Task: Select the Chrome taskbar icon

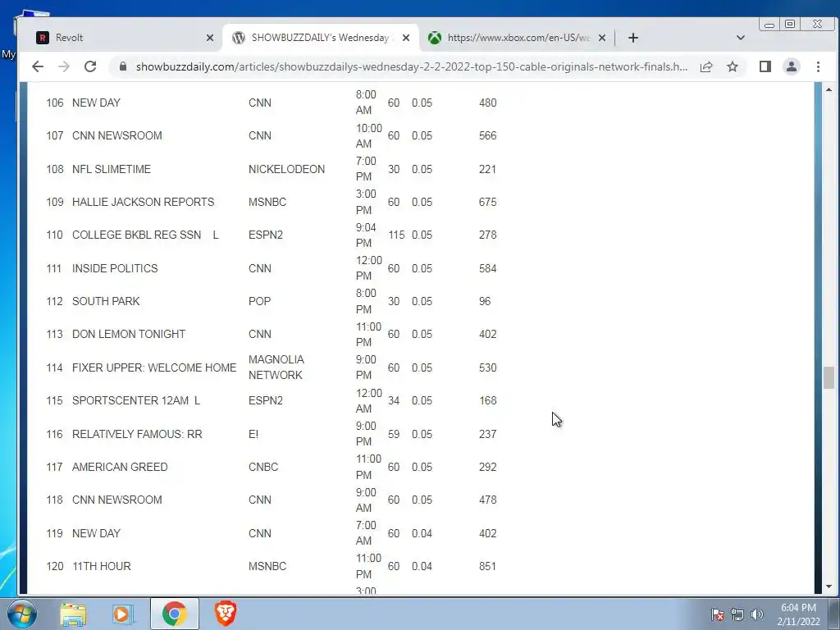Action: coord(174,614)
